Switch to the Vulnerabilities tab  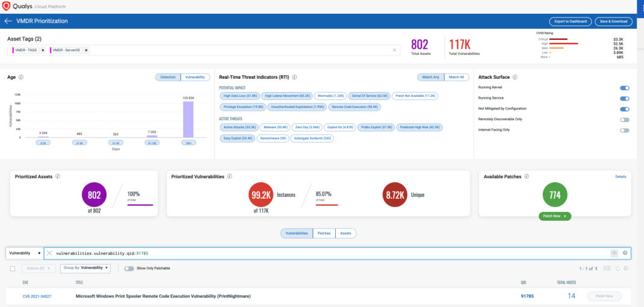pyautogui.click(x=297, y=233)
